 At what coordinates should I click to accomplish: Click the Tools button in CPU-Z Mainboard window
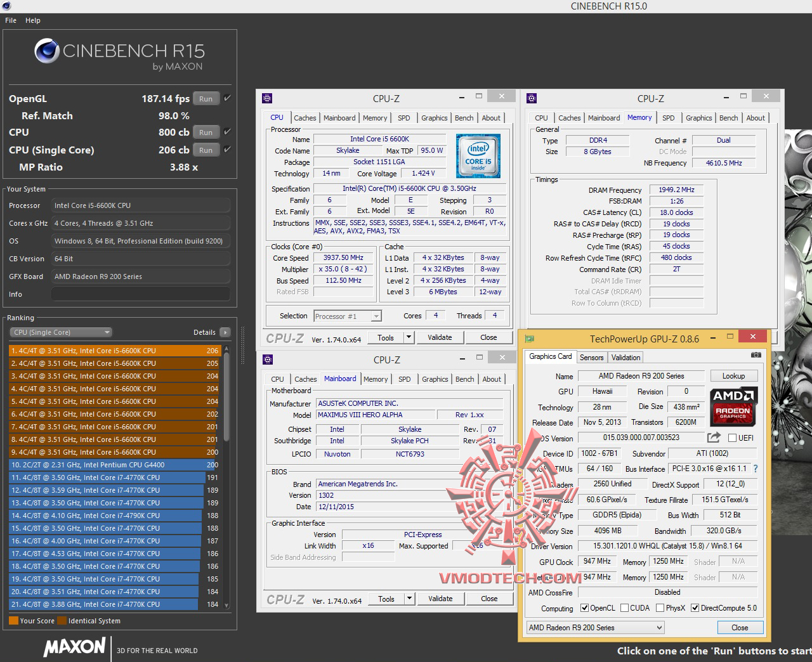(x=386, y=599)
